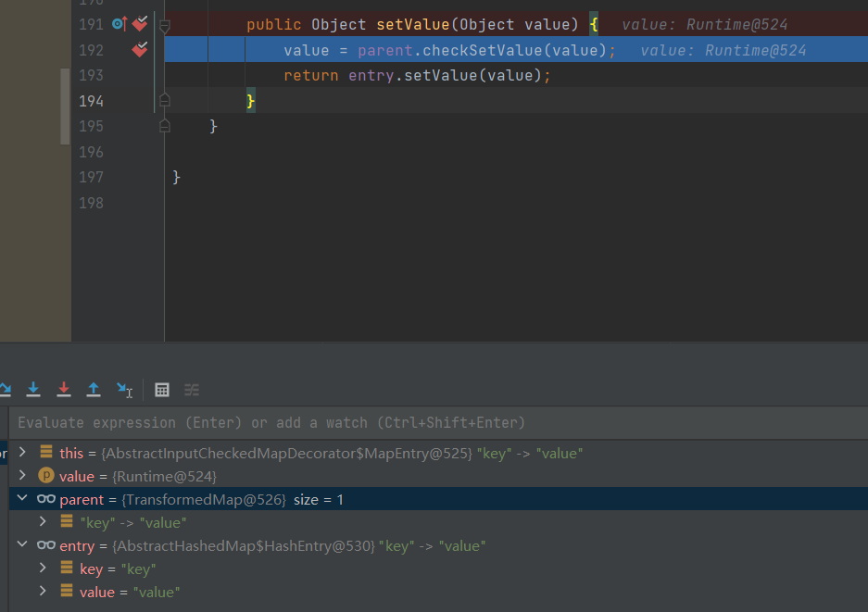
Task: Click Run to Cursor icon
Action: [x=124, y=390]
